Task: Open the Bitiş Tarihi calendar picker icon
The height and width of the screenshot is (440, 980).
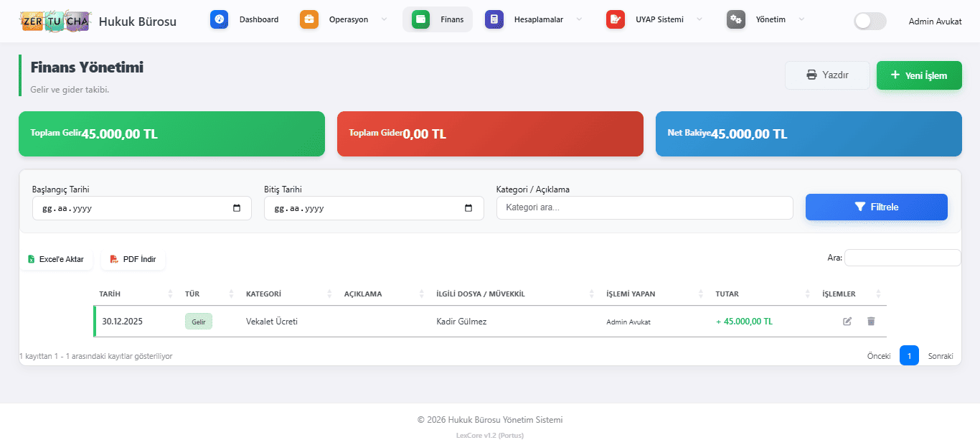Action: pyautogui.click(x=468, y=208)
